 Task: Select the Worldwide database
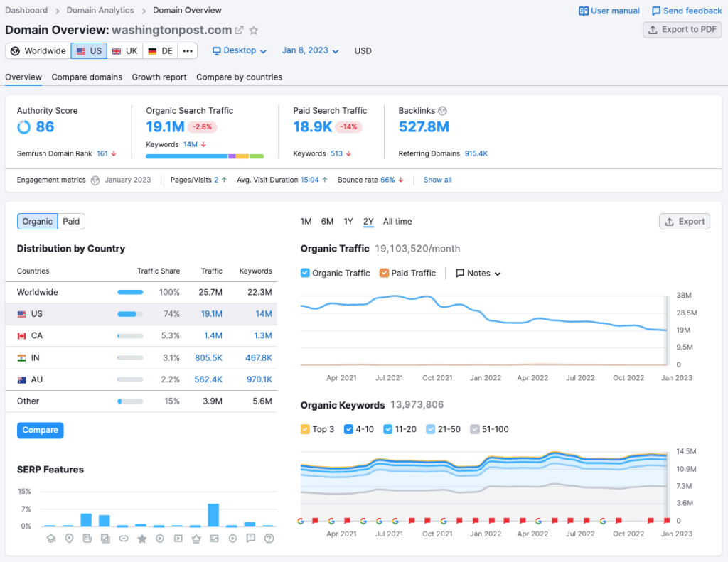click(38, 51)
